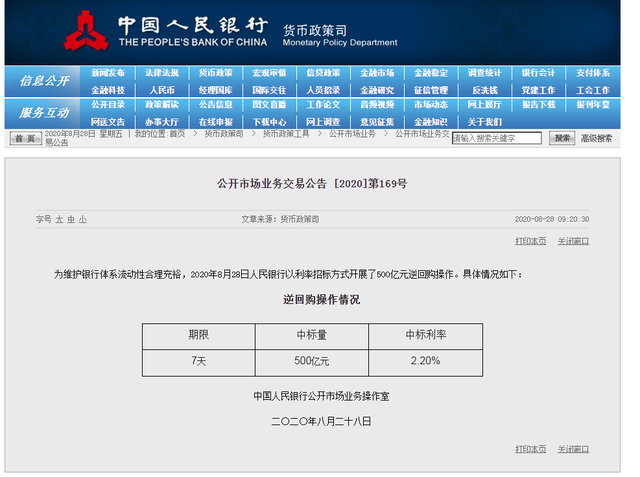Open the 在线申报 section
640x477 pixels.
[216, 122]
